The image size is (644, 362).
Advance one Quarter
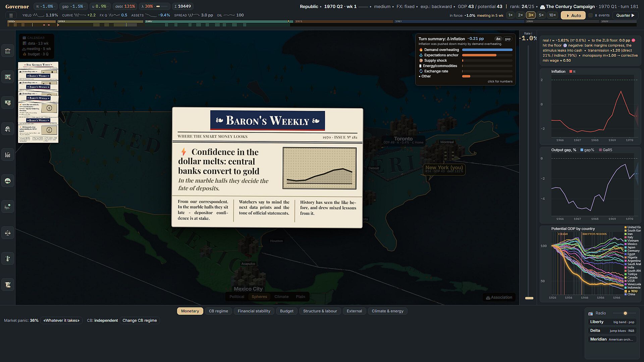click(x=625, y=15)
